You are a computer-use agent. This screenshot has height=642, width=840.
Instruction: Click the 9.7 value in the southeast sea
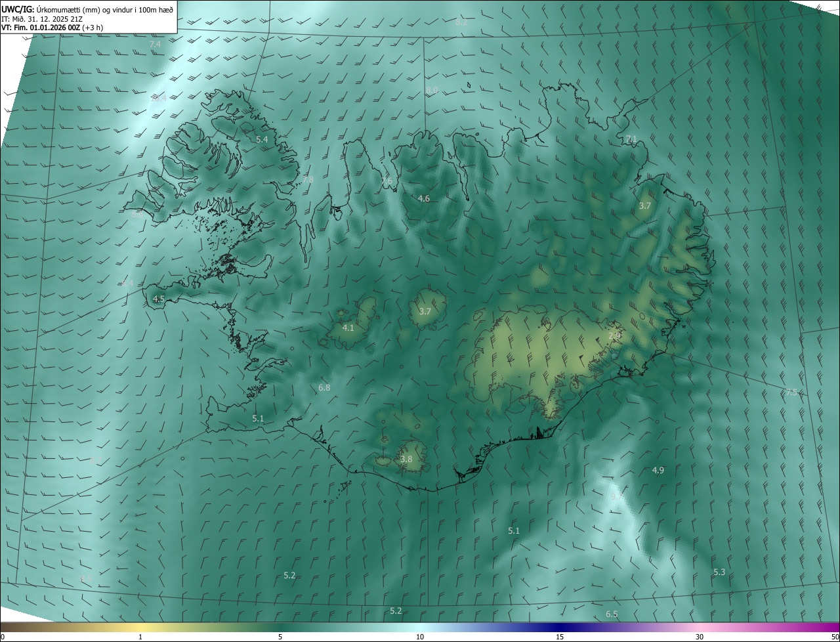(x=616, y=497)
